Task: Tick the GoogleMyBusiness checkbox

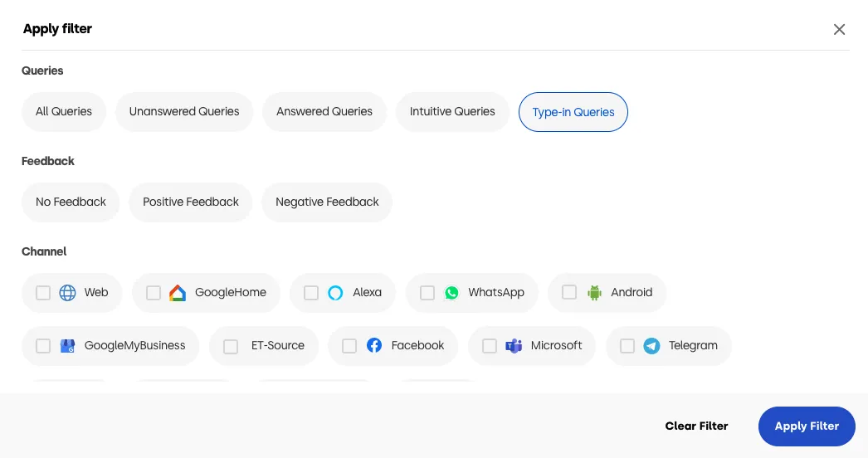Action: click(x=43, y=346)
